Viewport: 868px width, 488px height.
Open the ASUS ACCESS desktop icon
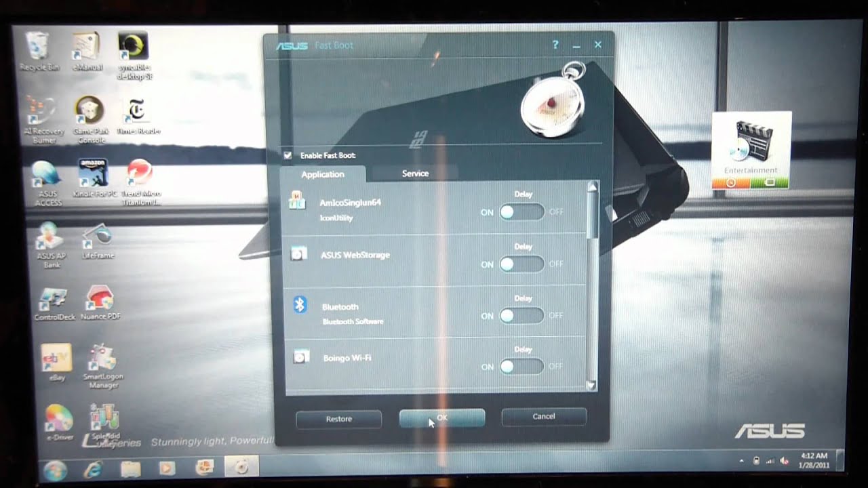coord(47,183)
